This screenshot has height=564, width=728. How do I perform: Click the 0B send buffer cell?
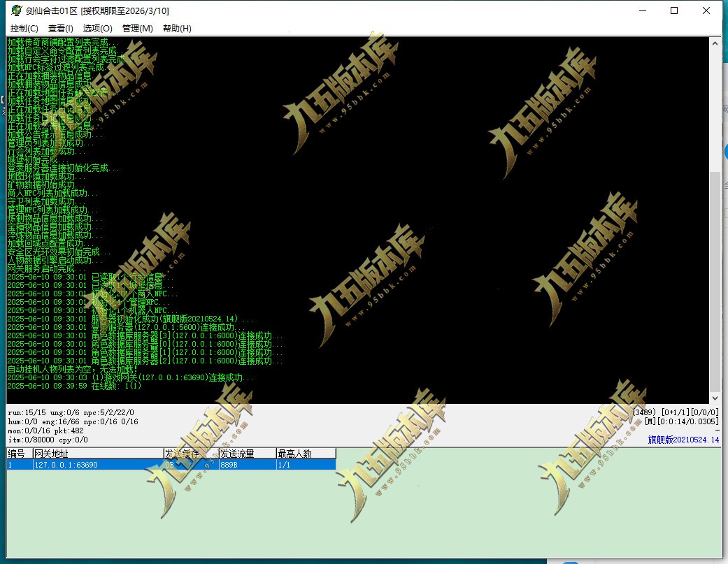192,465
